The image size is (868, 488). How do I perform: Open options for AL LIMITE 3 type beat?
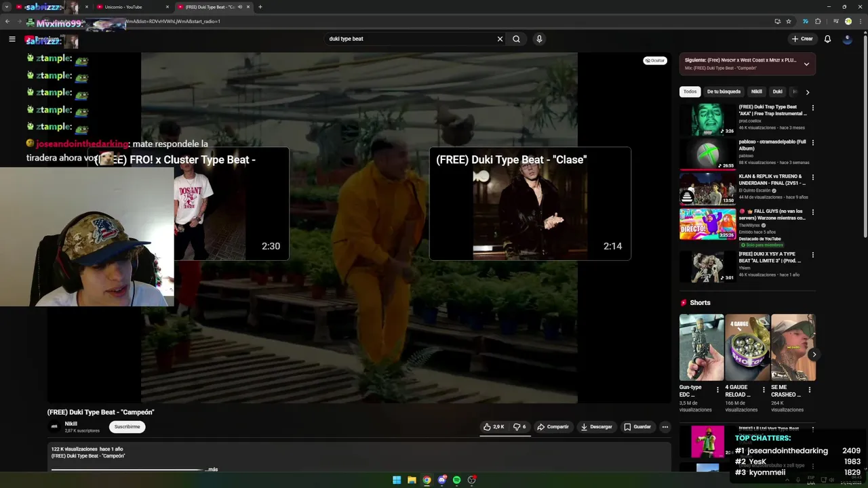(812, 255)
